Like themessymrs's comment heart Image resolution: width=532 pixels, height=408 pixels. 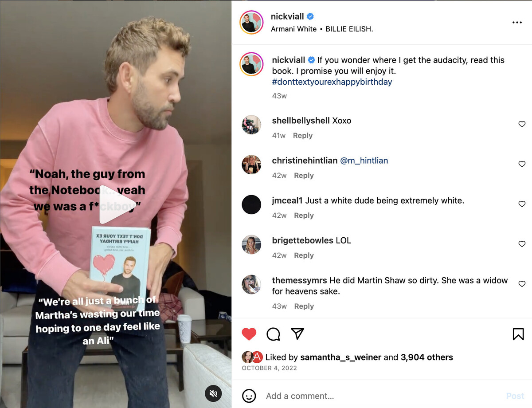(x=522, y=284)
